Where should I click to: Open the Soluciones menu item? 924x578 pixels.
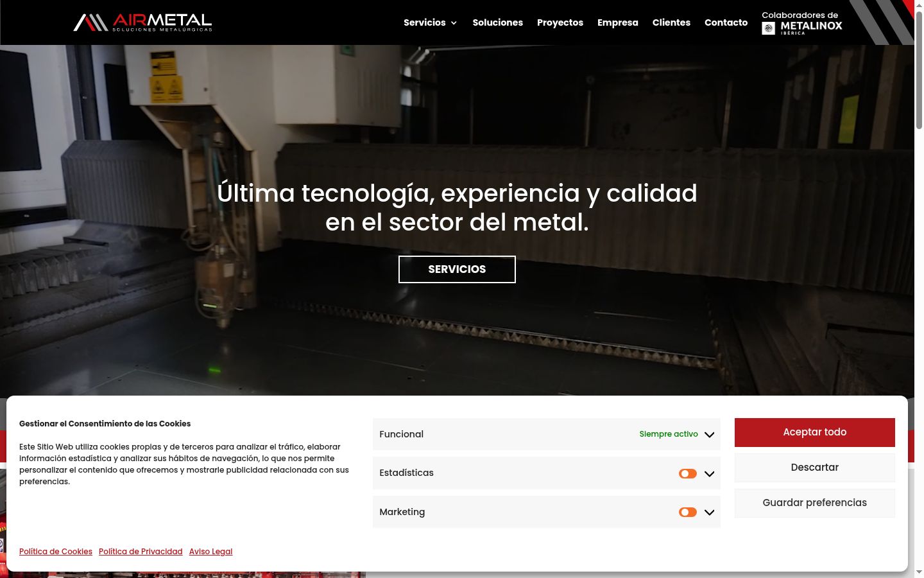pos(498,22)
